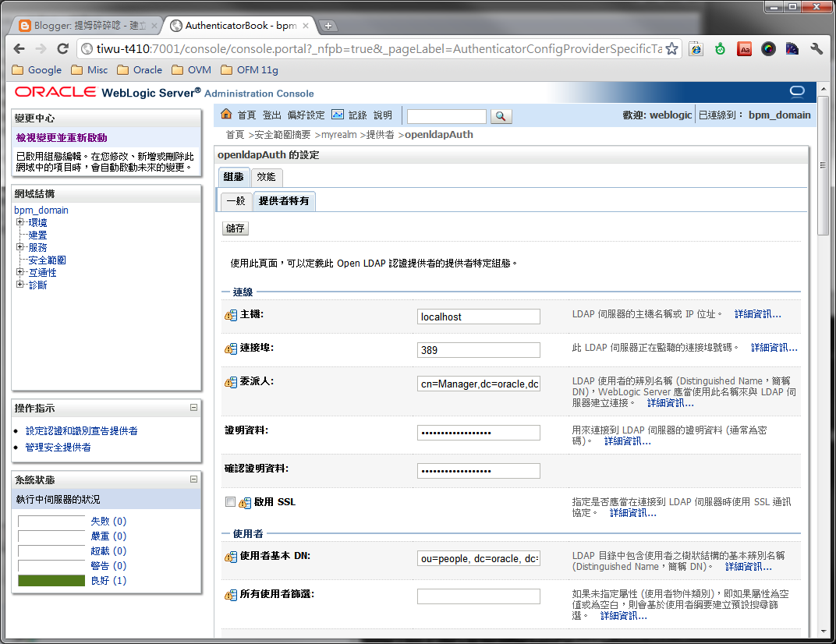
Task: Open the Google bookmarks folder
Action: point(37,70)
